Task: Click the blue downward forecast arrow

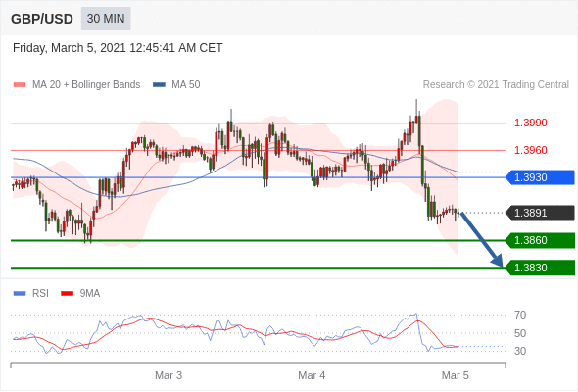Action: tap(482, 240)
